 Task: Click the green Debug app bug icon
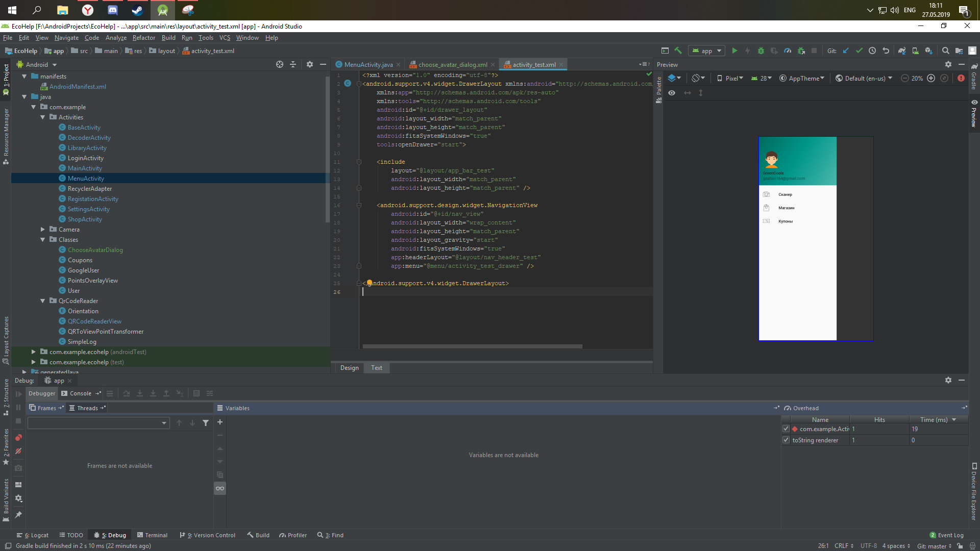761,51
